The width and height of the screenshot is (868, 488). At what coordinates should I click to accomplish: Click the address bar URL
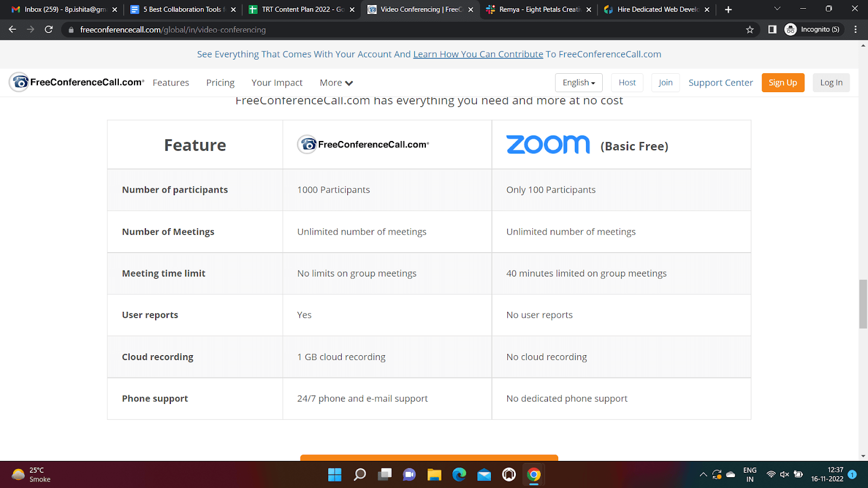coord(173,30)
